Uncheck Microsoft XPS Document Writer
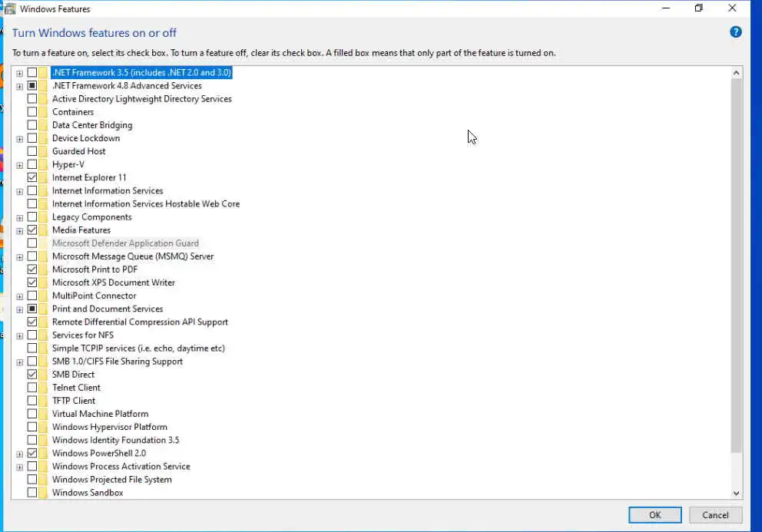 (32, 283)
